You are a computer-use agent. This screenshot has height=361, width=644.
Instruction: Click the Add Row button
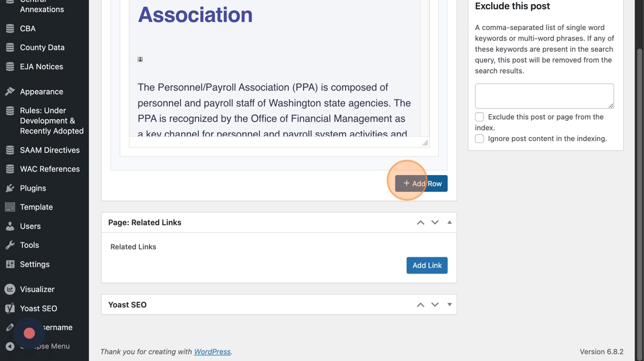421,184
